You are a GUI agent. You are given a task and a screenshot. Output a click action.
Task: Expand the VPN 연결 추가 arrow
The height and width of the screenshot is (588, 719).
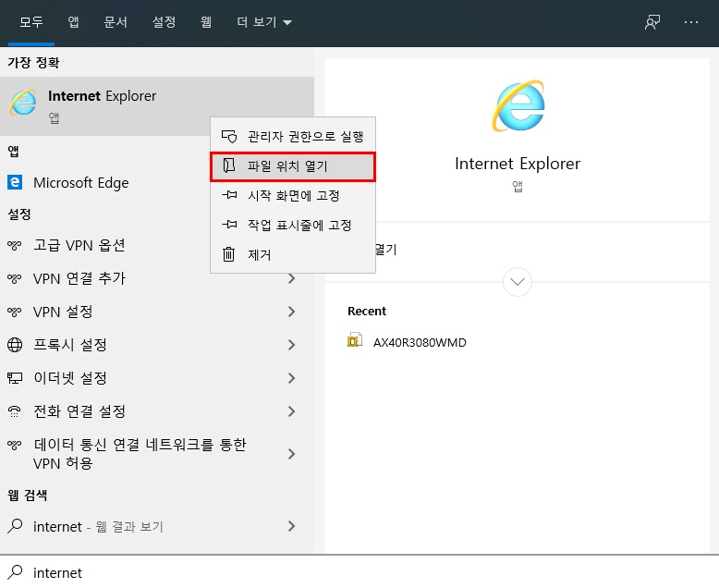291,278
